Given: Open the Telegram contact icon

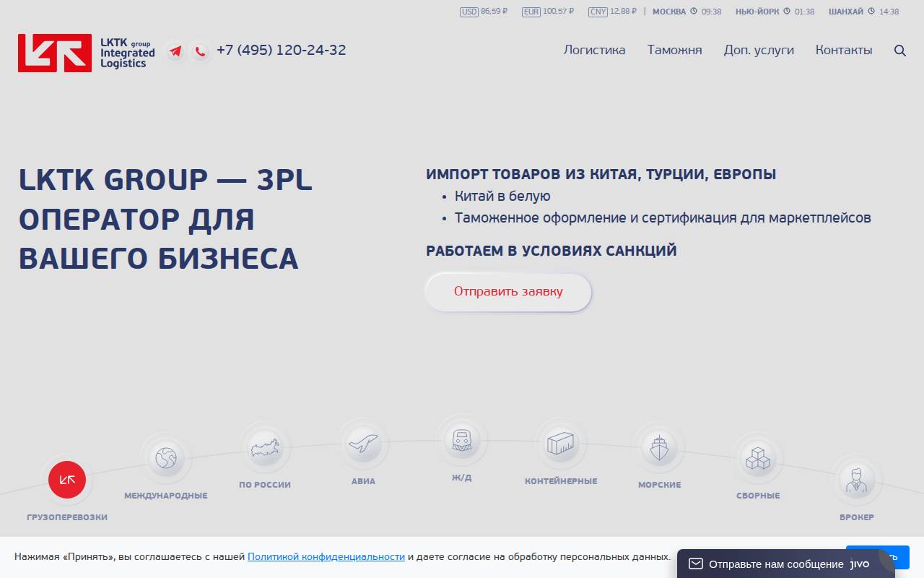Looking at the screenshot, I should coord(175,51).
